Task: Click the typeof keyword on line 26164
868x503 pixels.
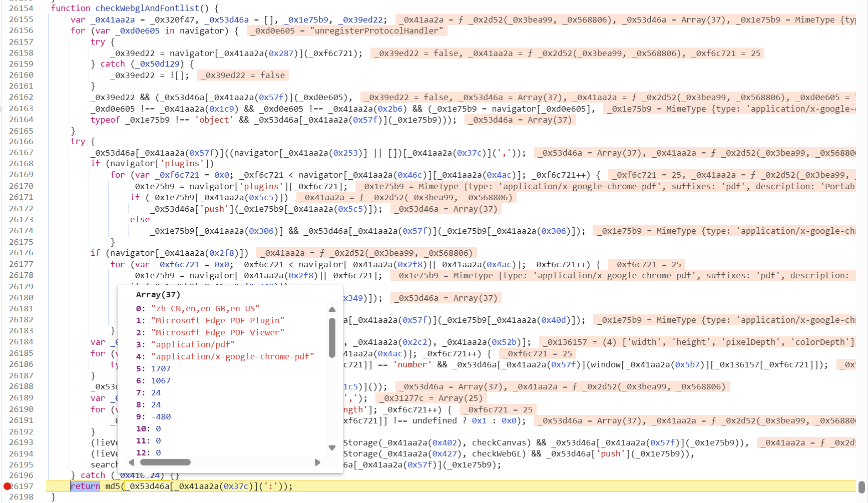Action: 105,120
